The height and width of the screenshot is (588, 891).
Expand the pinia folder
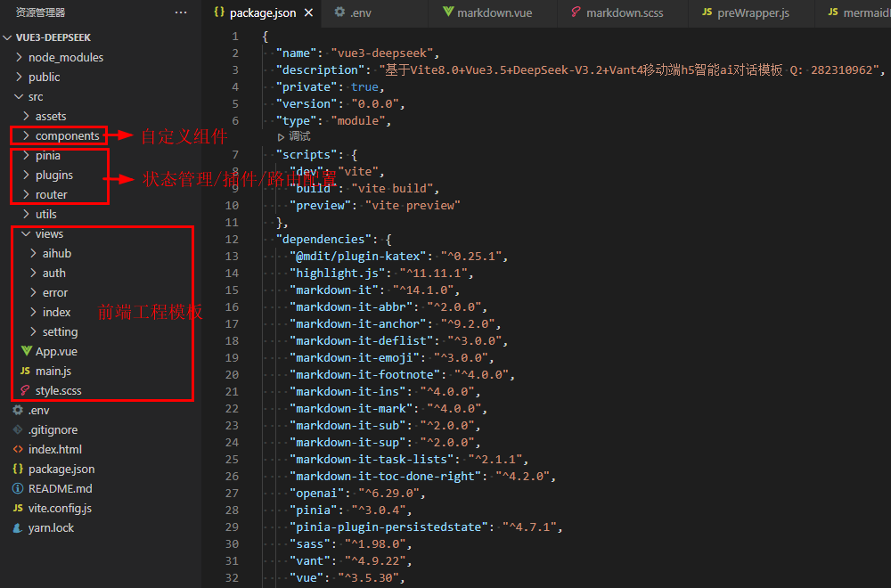pyautogui.click(x=26, y=155)
